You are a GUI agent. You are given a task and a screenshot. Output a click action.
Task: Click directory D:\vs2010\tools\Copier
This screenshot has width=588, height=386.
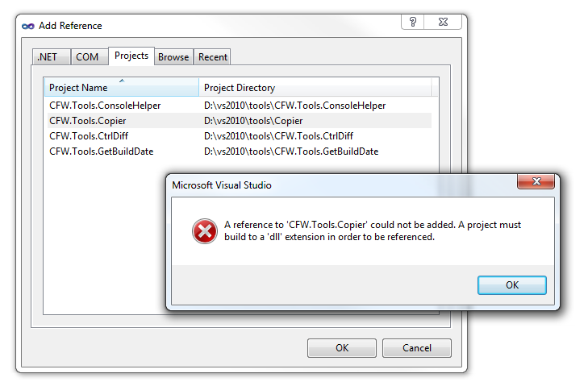pyautogui.click(x=253, y=121)
